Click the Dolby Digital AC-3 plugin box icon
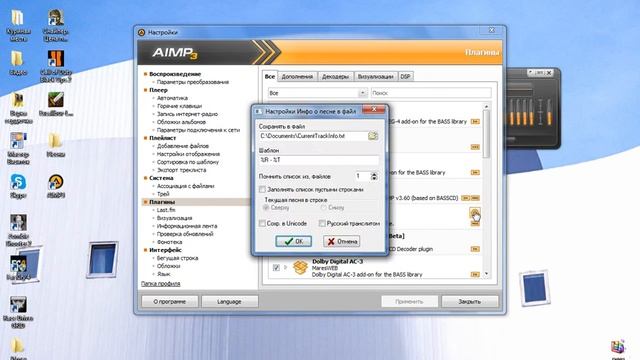640x360 pixels. 300,268
